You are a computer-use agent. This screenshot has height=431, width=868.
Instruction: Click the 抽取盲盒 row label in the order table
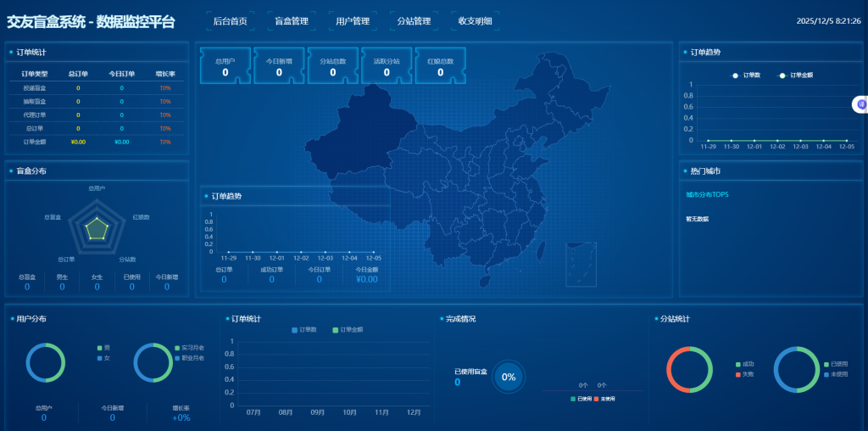click(34, 101)
